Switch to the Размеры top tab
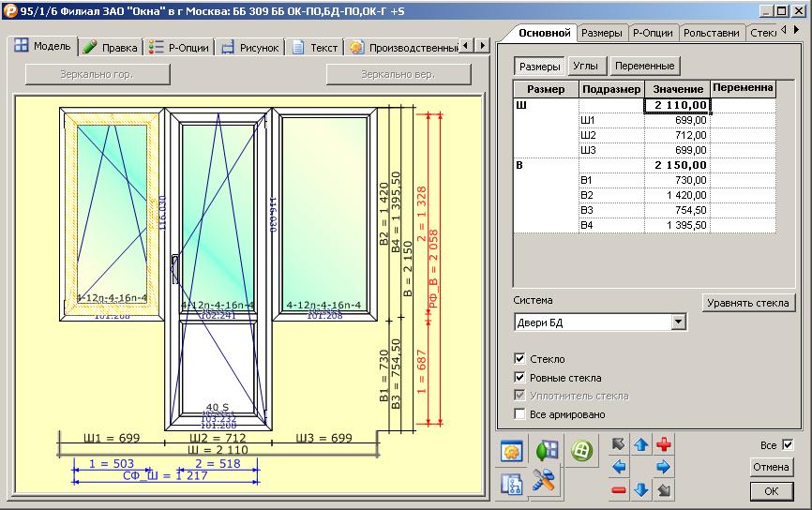Screen dimensions: 812x510 [x=602, y=33]
